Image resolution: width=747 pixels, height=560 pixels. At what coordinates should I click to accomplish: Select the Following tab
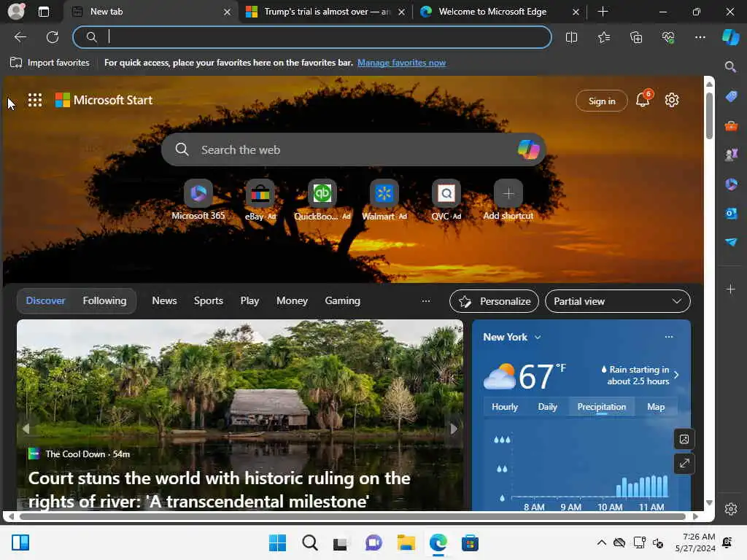(104, 301)
